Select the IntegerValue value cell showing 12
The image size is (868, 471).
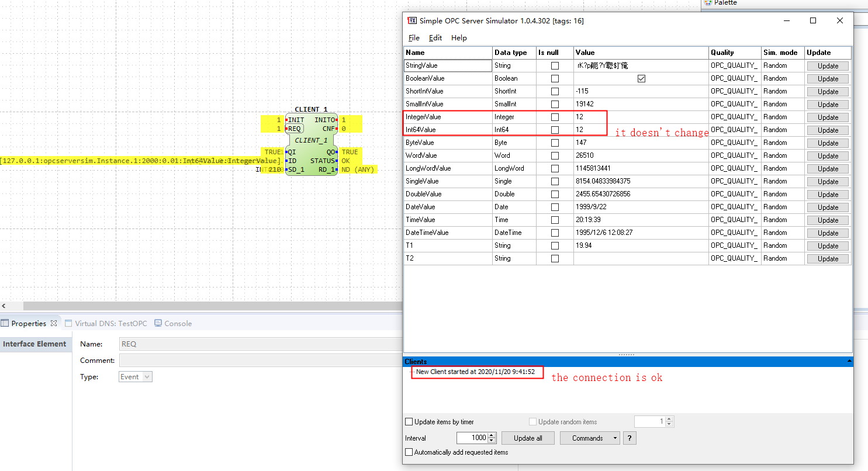[641, 117]
